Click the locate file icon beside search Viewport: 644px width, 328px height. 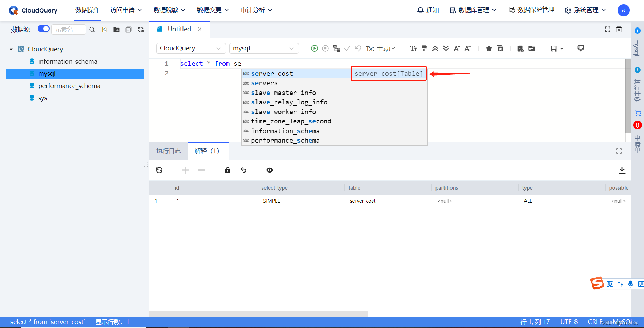[x=104, y=30]
